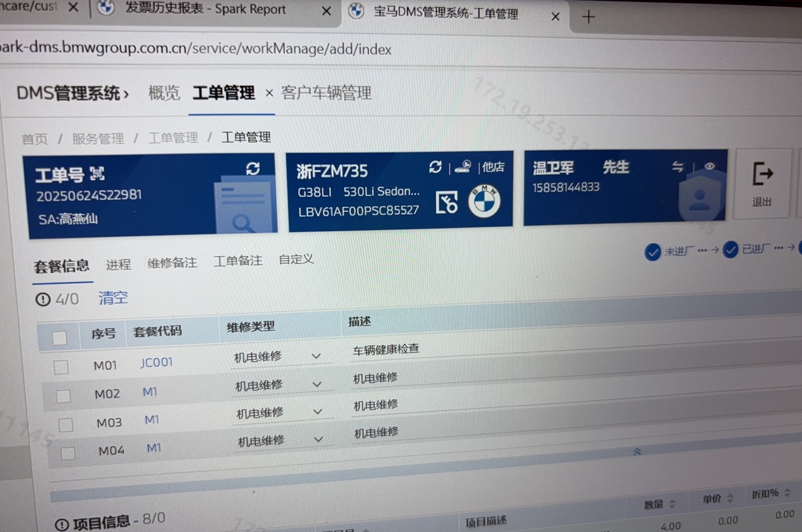802x532 pixels.
Task: Switch to 发票历史报表 - Spark Report browser tab
Action: [x=206, y=10]
